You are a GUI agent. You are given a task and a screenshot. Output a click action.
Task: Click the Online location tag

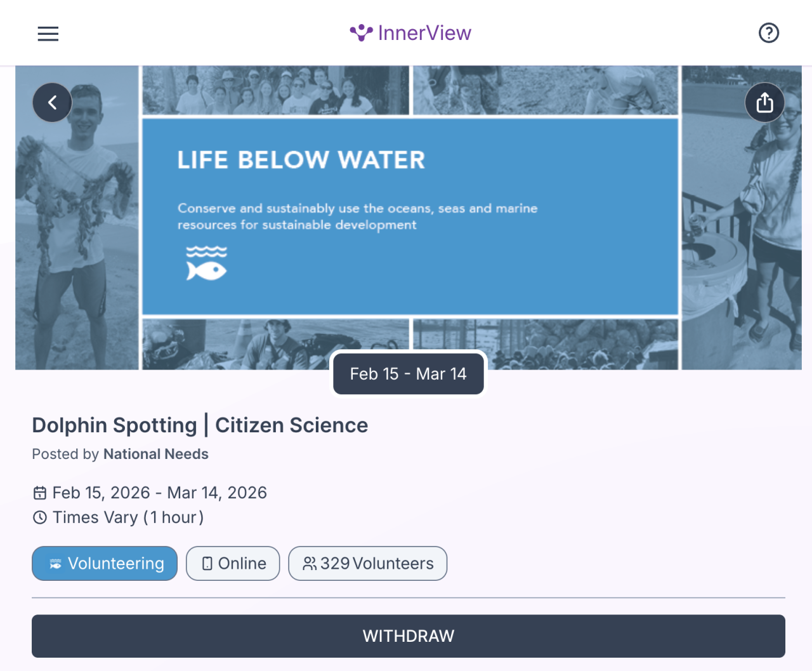[233, 563]
